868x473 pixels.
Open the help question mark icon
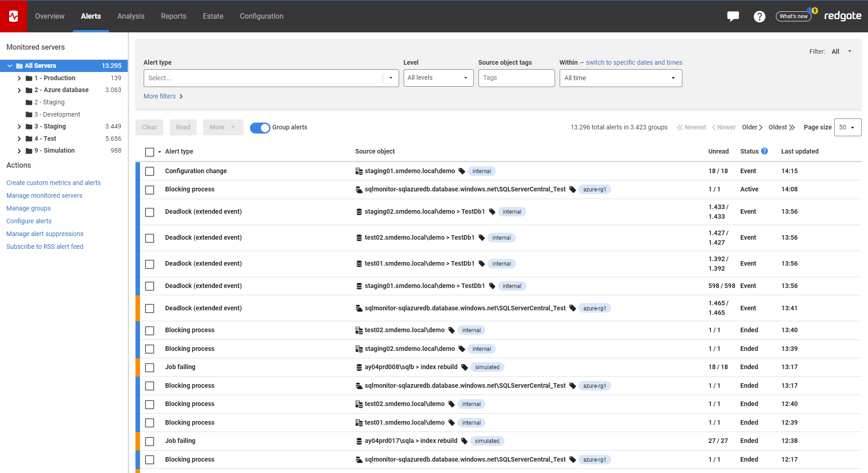[x=759, y=16]
